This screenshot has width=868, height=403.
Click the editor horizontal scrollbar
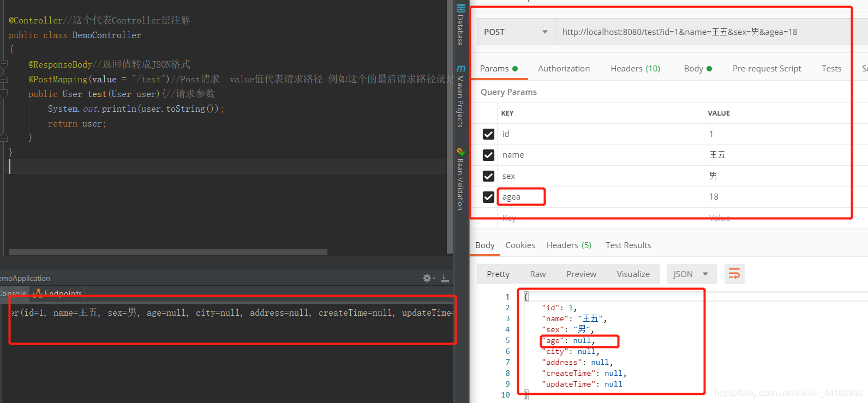168,252
